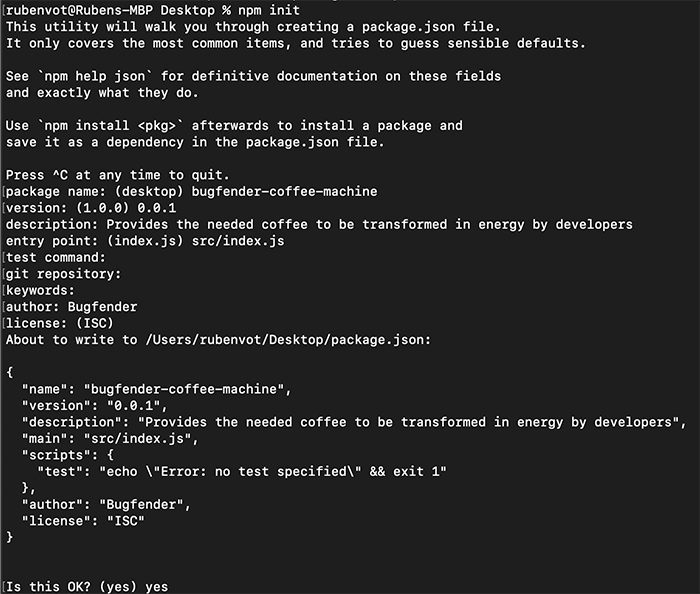The image size is (700, 594).
Task: Click the "main": "src/index.js" JSON line
Action: [110, 439]
